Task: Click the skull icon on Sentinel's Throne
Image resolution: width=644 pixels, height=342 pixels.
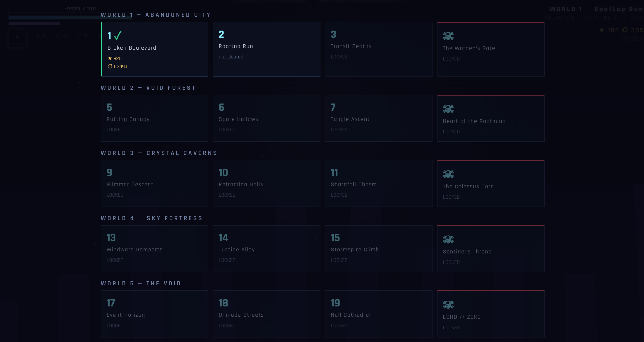Action: click(448, 239)
